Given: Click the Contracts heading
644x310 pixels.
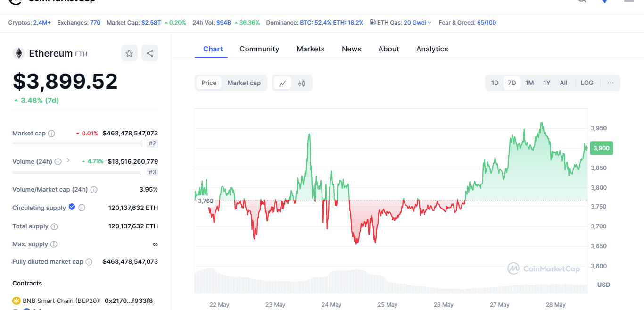Looking at the screenshot, I should 27,283.
